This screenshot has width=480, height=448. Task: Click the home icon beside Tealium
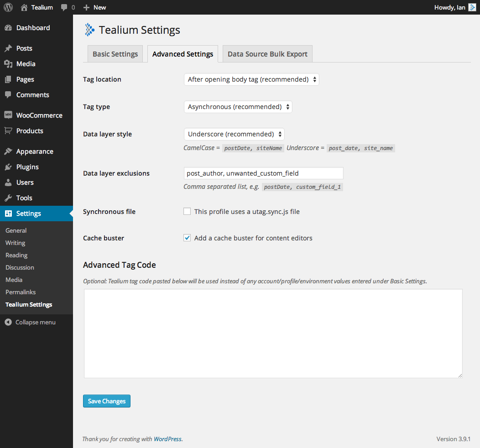pos(24,7)
